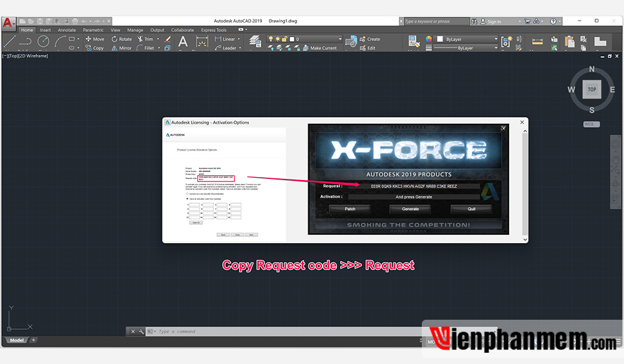Click the binoculars search icon
Image resolution: width=624 pixels, height=364 pixels.
pyautogui.click(x=474, y=21)
